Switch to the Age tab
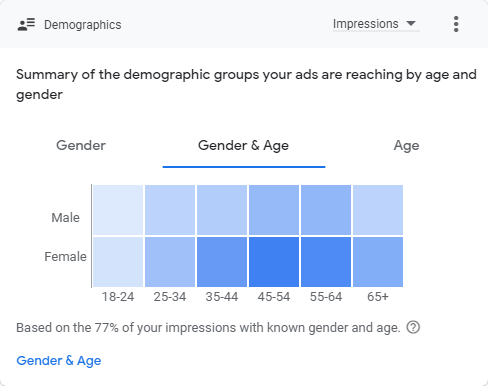The image size is (488, 386). [x=406, y=146]
